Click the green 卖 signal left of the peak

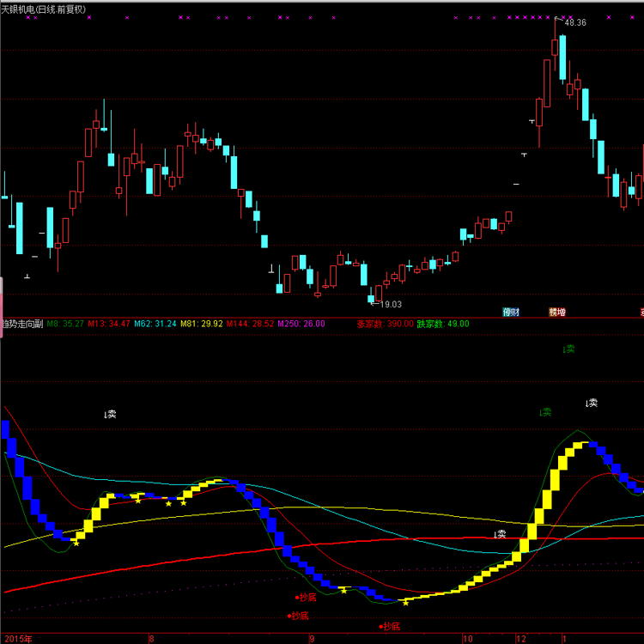pyautogui.click(x=544, y=413)
